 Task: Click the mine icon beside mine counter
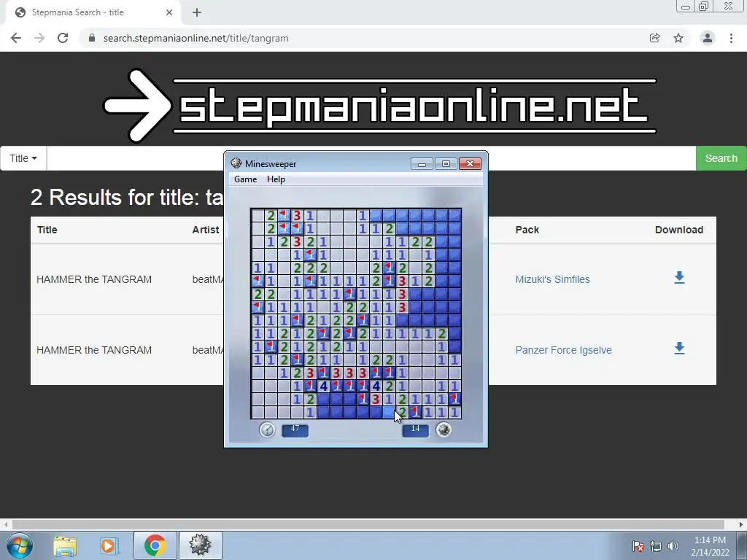[444, 429]
